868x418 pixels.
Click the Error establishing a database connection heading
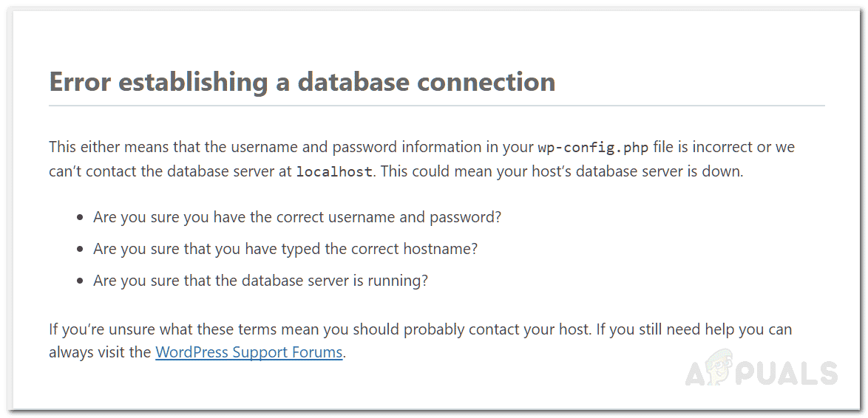tap(302, 82)
